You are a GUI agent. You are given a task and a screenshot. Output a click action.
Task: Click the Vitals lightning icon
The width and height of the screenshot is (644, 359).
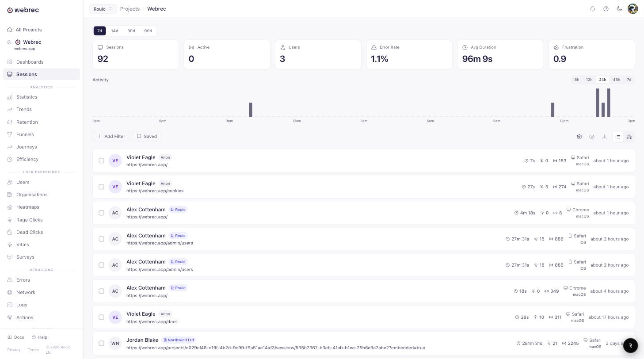point(10,244)
